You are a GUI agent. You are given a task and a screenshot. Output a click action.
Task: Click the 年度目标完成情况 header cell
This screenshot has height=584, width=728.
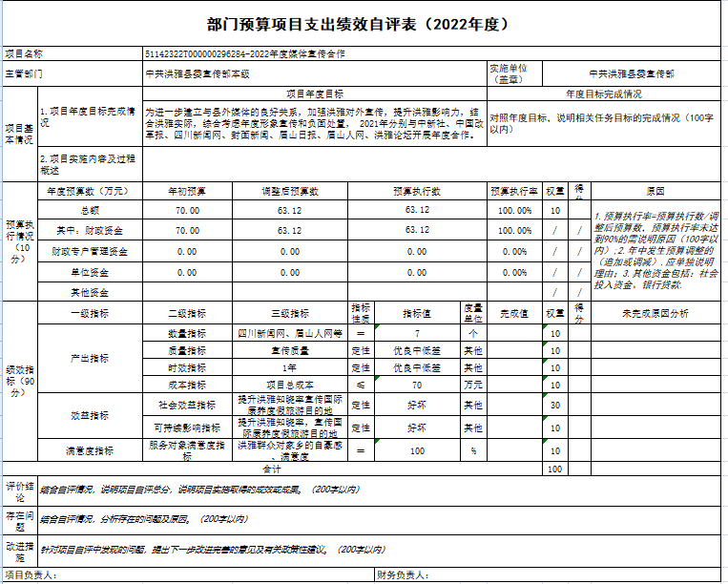(x=604, y=94)
